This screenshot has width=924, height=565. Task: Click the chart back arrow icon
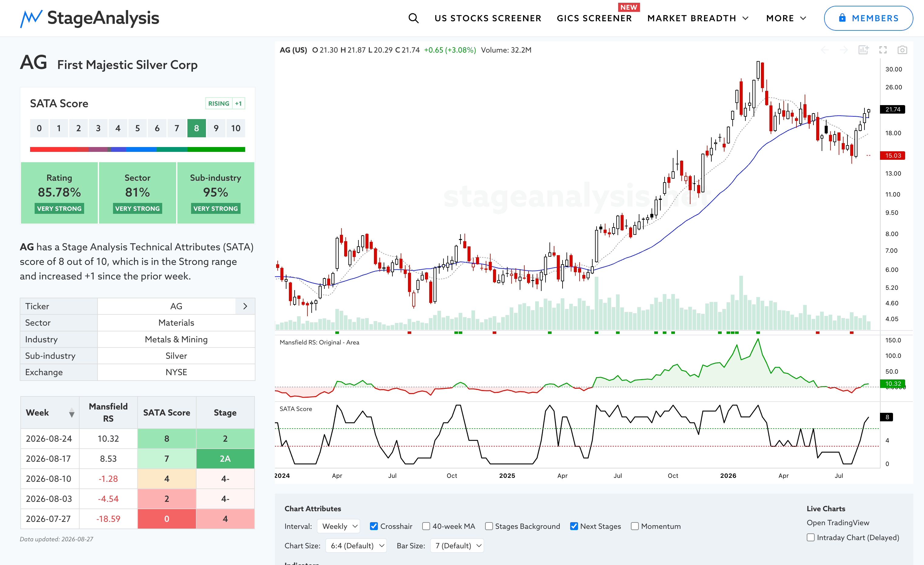[x=825, y=50]
